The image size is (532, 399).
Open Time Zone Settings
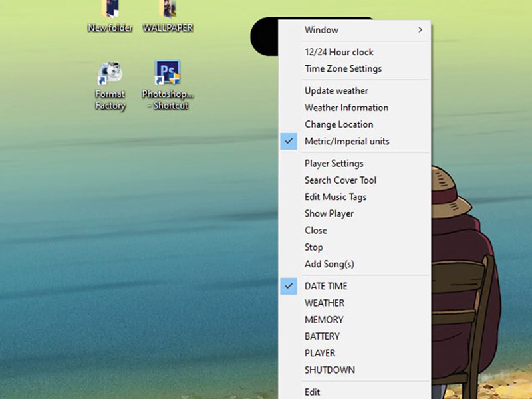coord(342,68)
